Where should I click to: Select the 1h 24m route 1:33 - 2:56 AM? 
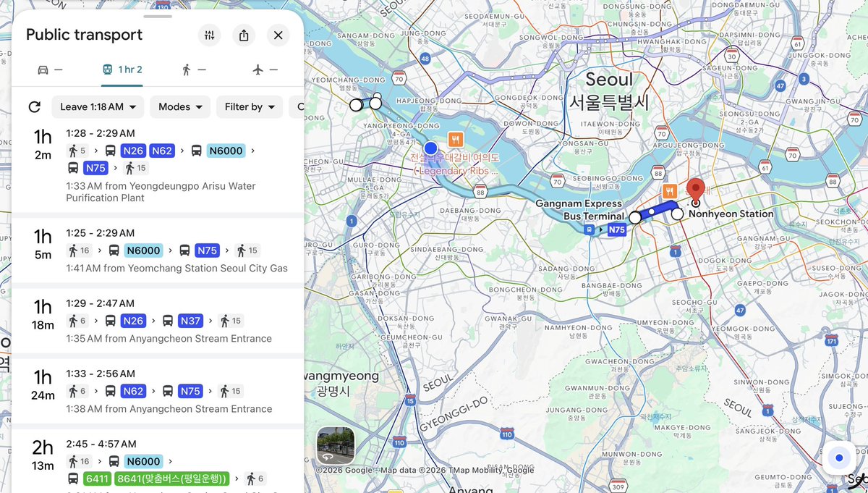[158, 391]
